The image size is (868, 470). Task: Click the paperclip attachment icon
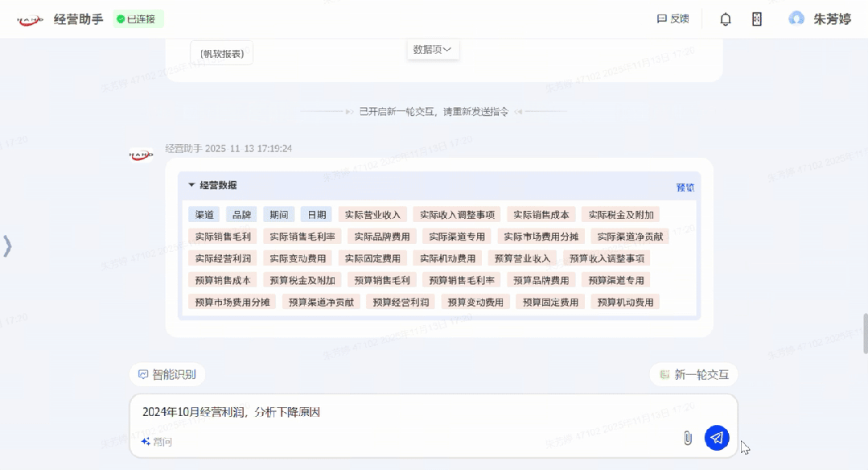click(688, 438)
